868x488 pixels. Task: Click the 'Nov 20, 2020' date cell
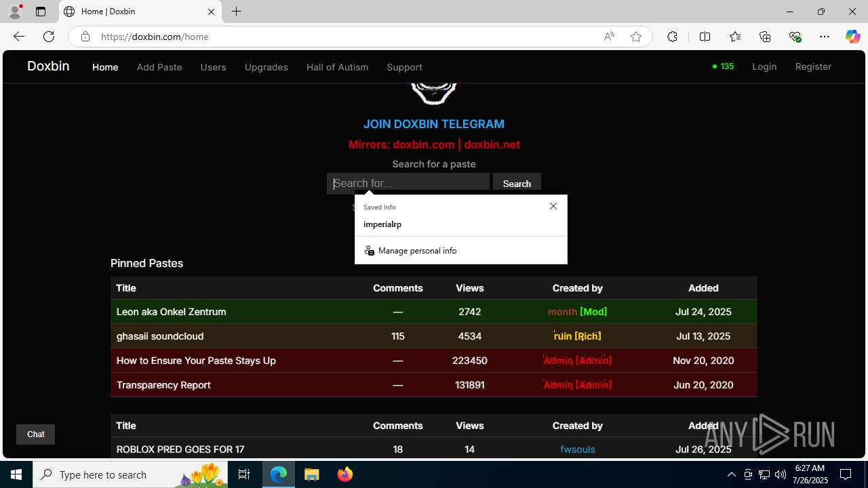point(703,361)
